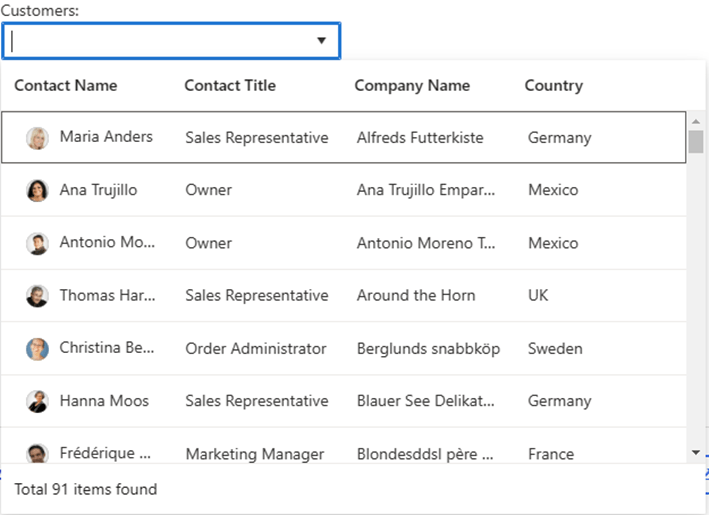Click the Company Name column header

click(412, 85)
